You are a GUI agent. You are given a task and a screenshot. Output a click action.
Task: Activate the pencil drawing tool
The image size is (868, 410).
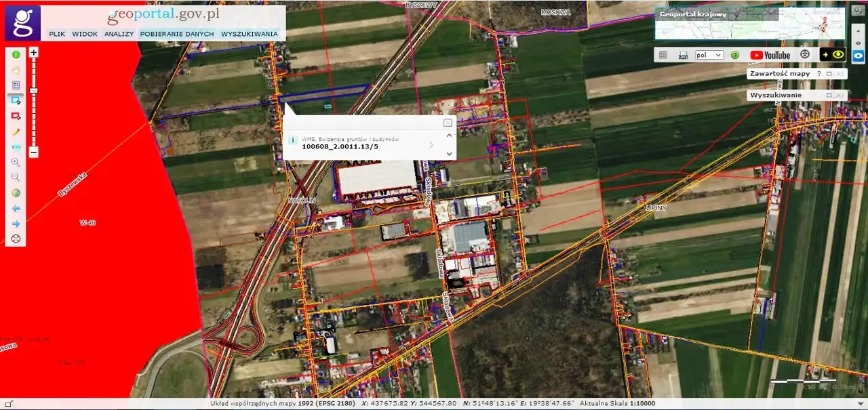16,131
